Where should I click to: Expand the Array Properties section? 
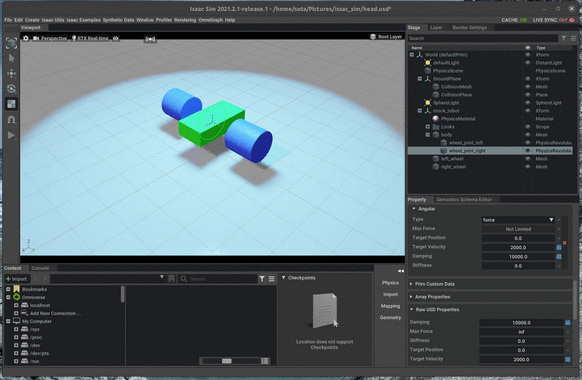coord(411,297)
